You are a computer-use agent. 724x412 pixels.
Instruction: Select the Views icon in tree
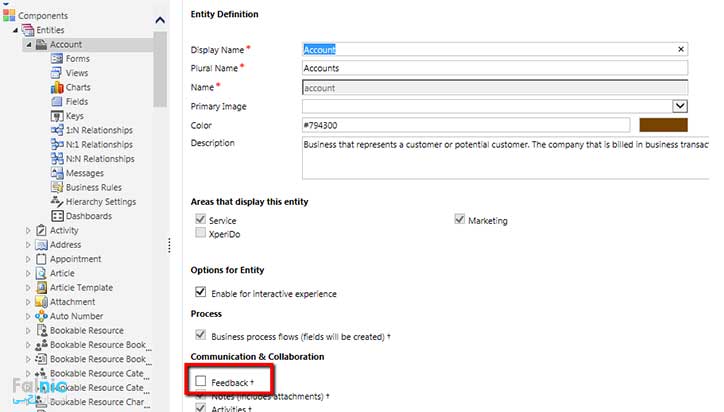(57, 73)
